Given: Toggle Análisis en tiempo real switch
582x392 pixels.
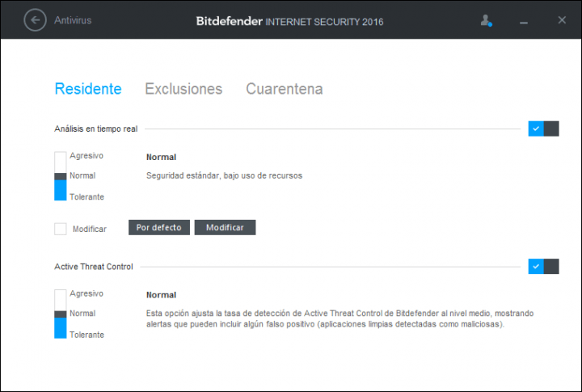Looking at the screenshot, I should coord(543,129).
